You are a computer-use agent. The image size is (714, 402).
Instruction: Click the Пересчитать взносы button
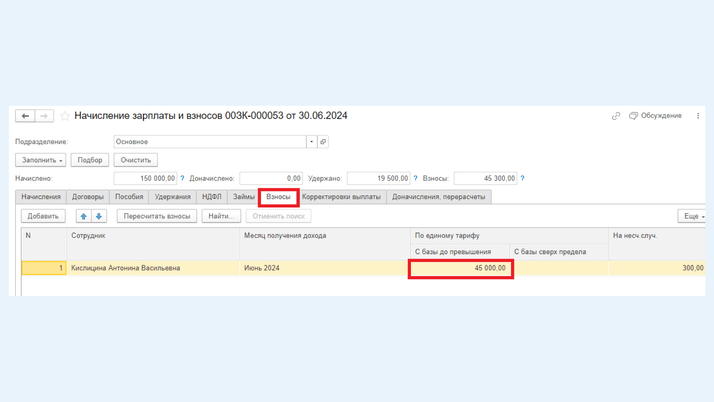[157, 216]
